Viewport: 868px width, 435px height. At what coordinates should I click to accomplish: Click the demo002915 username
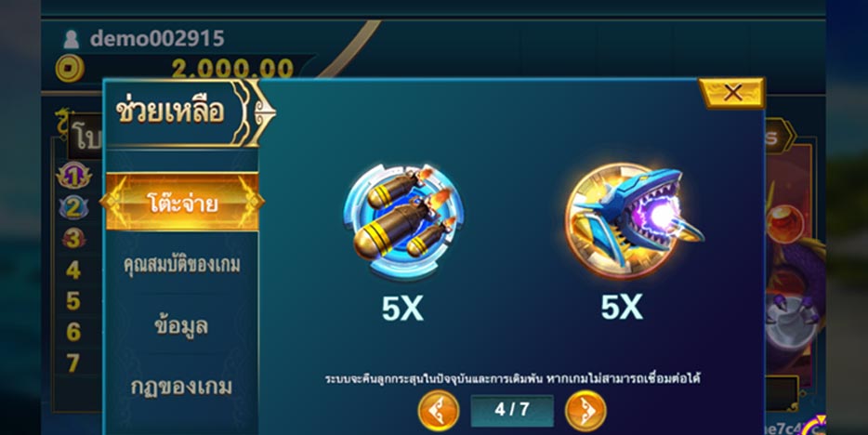pos(157,38)
